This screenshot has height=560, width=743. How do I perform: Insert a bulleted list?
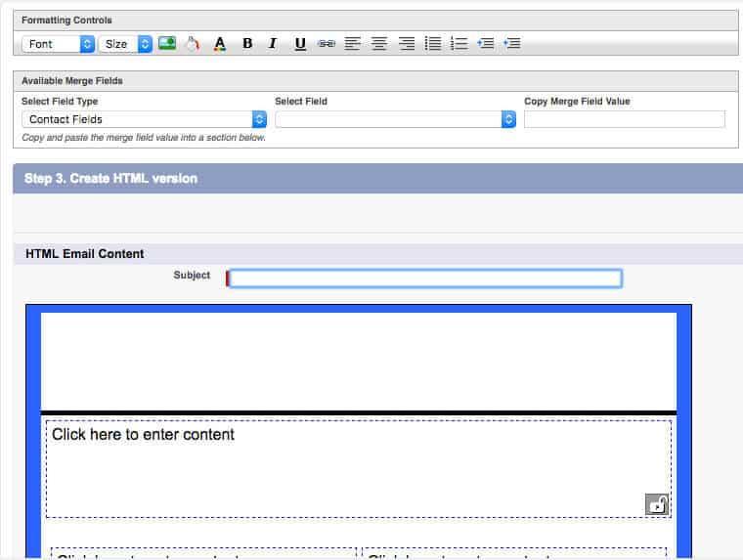tap(432, 43)
